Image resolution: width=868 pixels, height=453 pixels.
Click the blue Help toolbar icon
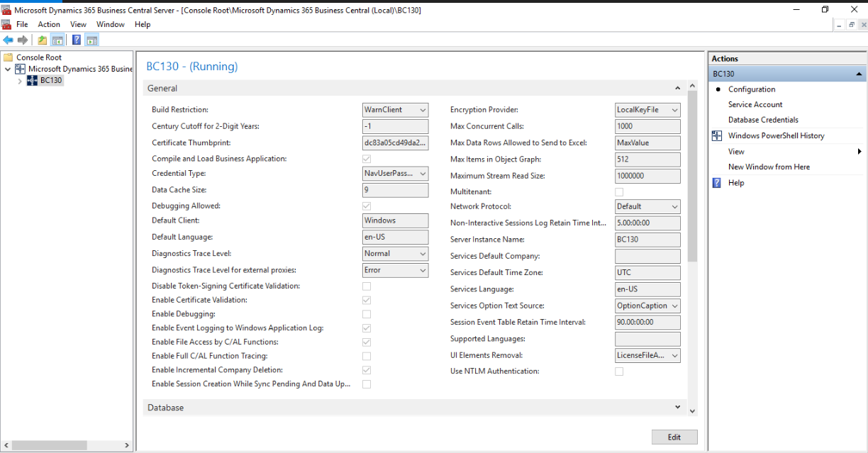[x=77, y=40]
